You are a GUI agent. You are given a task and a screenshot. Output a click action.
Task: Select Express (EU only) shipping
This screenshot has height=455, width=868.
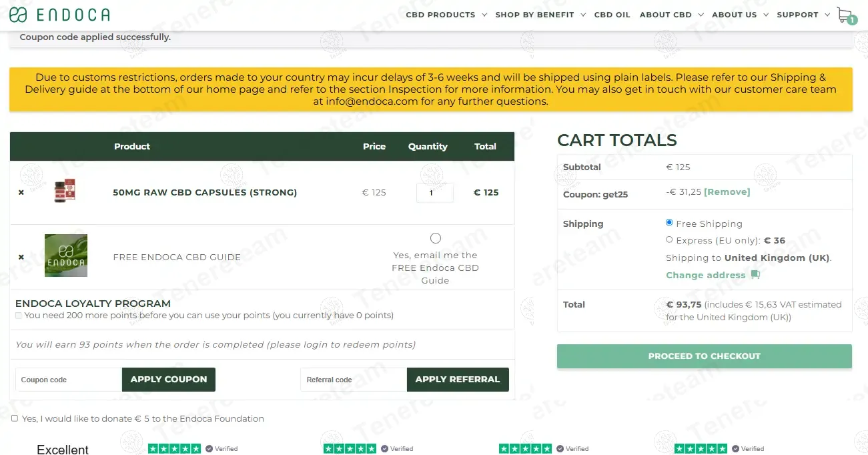click(x=669, y=240)
